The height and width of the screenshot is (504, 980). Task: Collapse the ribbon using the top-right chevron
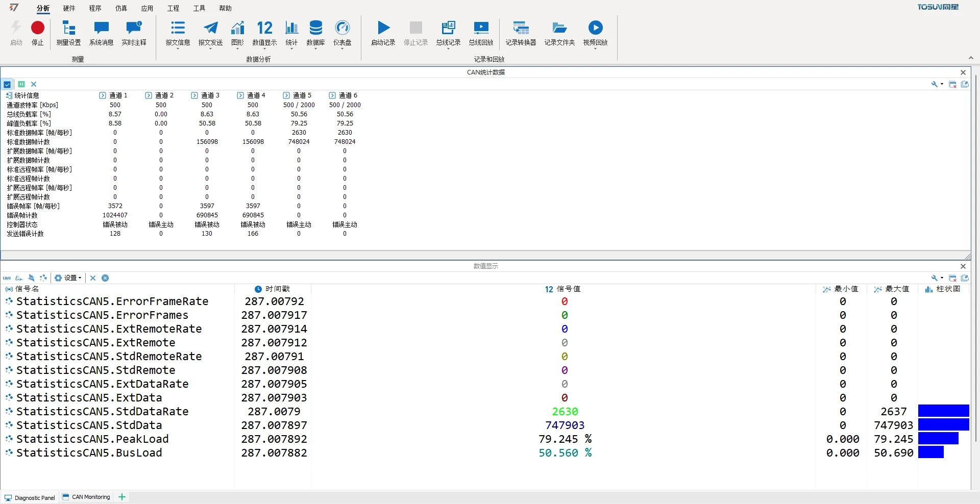tap(971, 58)
